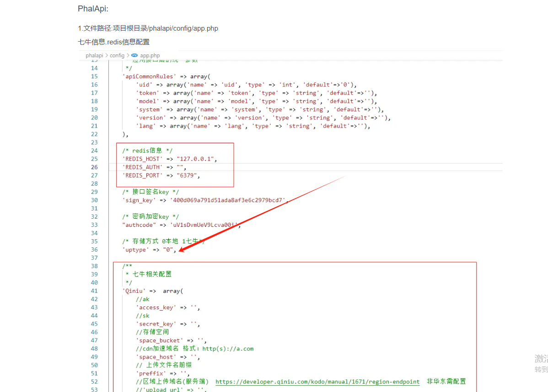The height and width of the screenshot is (392, 548).
Task: Click the //ak comment line
Action: tap(143, 299)
